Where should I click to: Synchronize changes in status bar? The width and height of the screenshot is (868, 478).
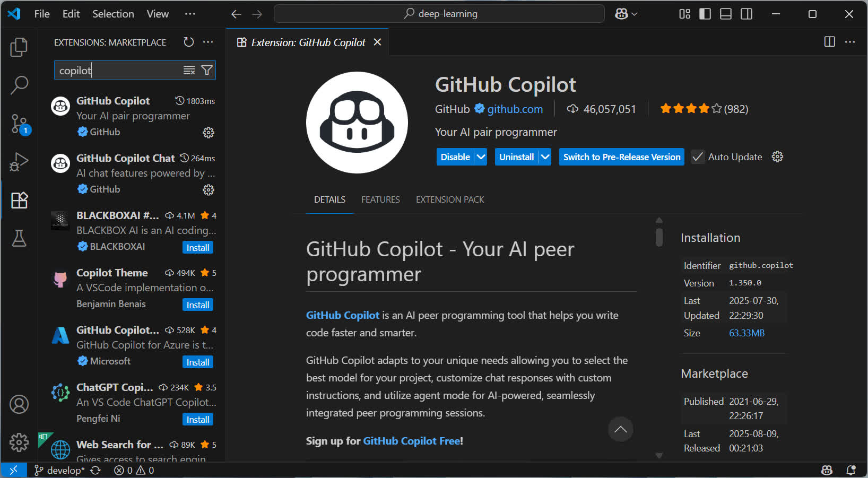pyautogui.click(x=96, y=471)
